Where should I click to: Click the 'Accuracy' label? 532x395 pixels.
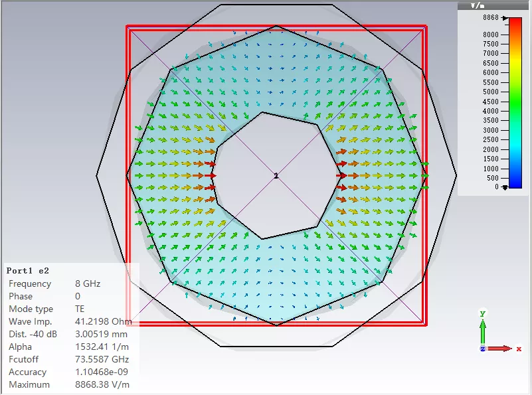point(27,372)
